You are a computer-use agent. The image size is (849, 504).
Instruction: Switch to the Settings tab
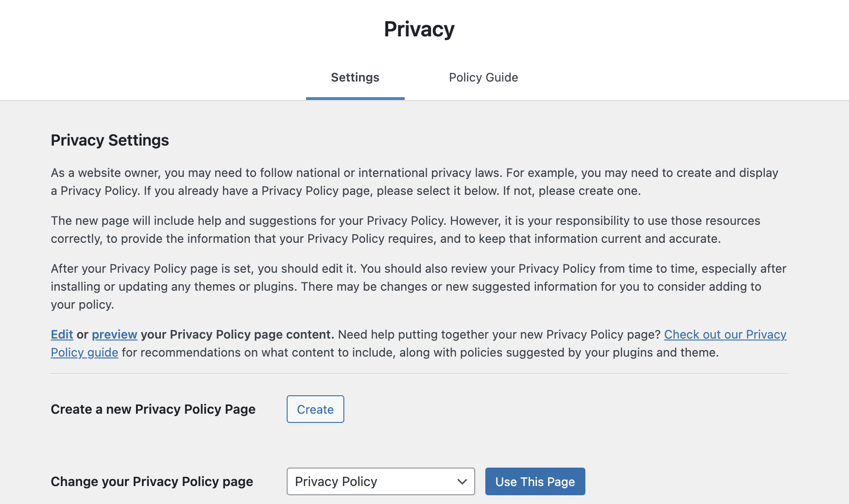click(355, 77)
